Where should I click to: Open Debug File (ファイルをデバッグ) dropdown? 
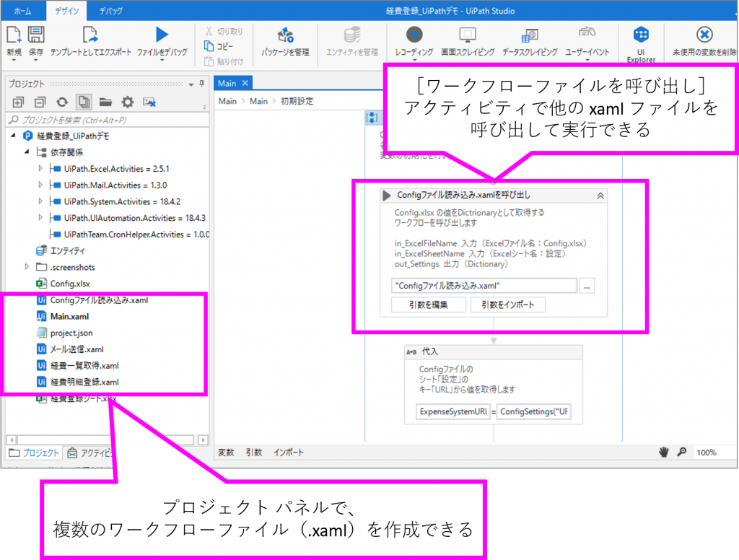point(162,61)
